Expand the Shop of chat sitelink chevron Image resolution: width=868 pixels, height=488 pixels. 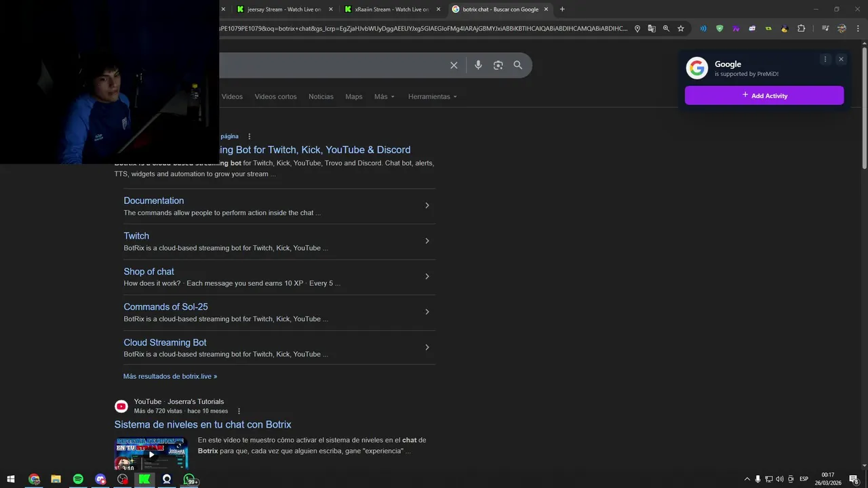coord(427,276)
